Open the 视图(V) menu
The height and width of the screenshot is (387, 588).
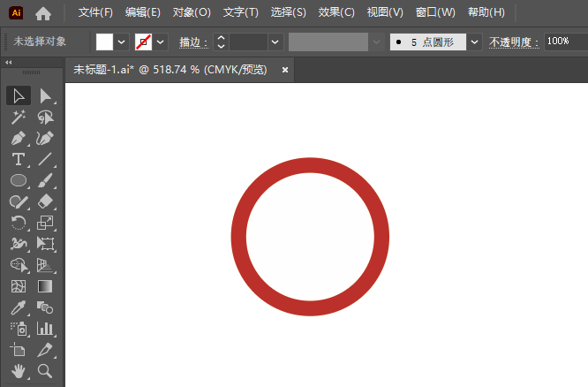(x=385, y=12)
